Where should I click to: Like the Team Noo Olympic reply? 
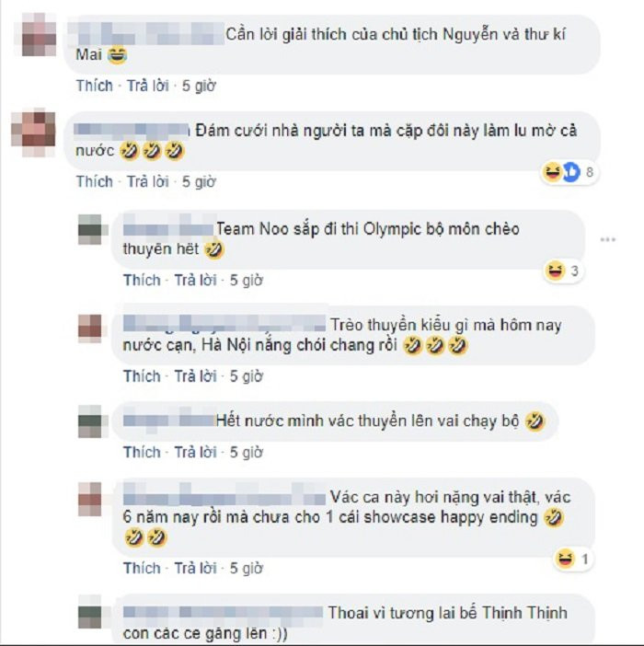(142, 280)
